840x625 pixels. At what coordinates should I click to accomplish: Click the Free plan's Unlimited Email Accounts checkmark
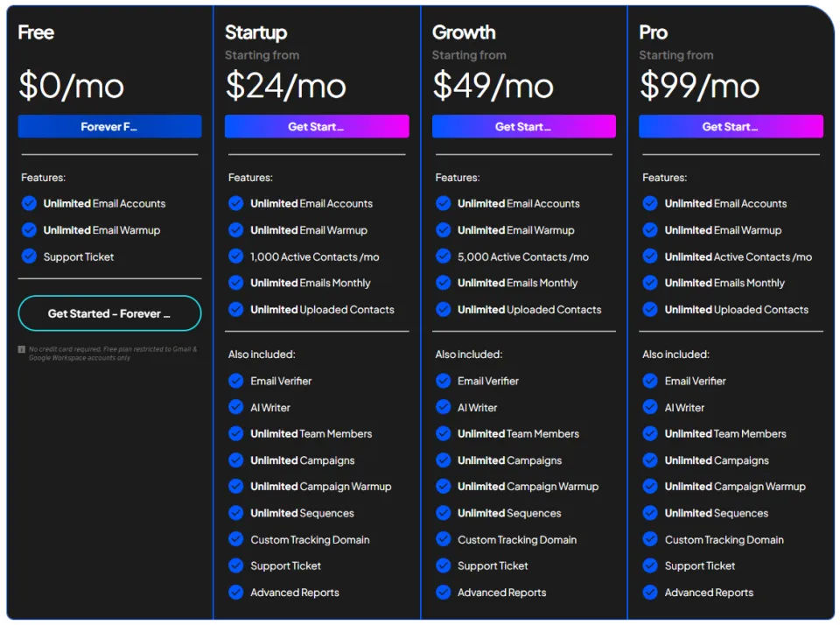click(29, 203)
